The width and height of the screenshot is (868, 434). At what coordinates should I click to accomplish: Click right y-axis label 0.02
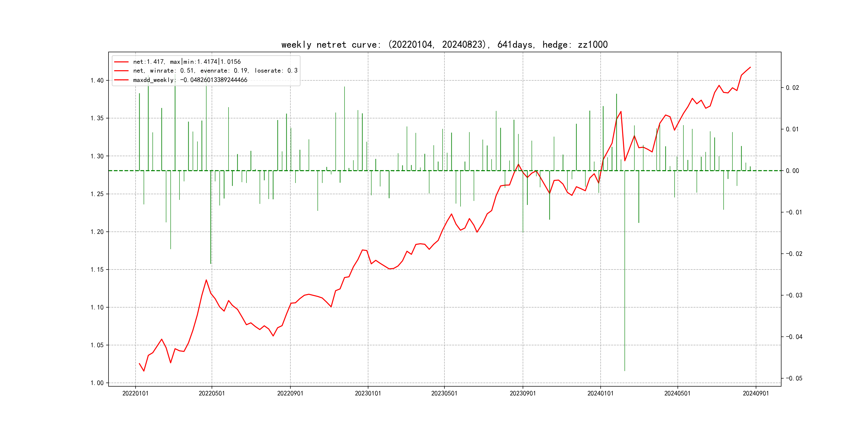(792, 88)
